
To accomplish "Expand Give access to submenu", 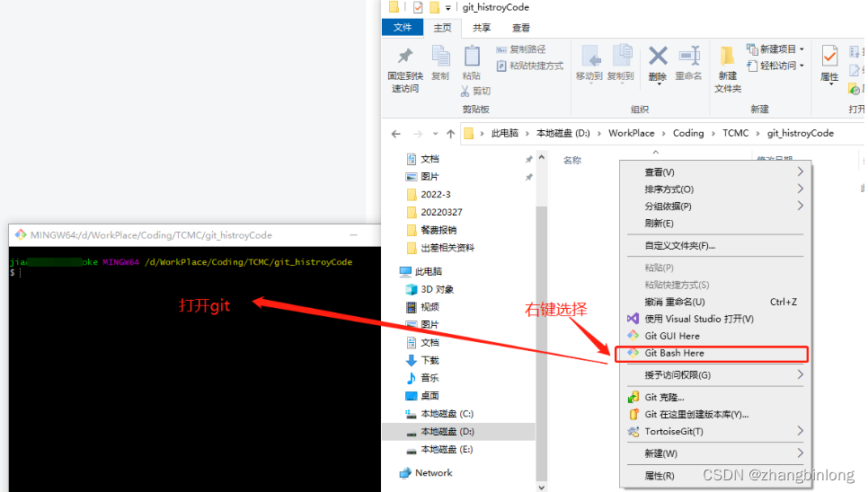I will point(800,374).
